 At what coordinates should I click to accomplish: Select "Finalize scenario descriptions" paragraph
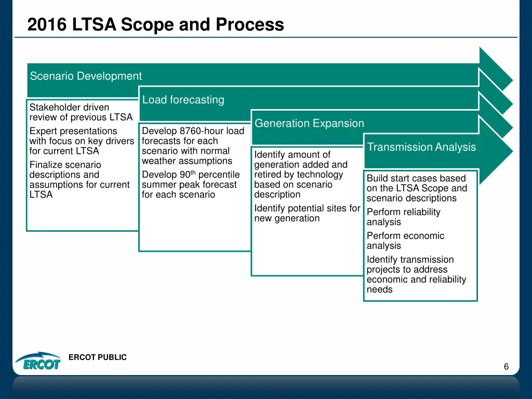79,180
